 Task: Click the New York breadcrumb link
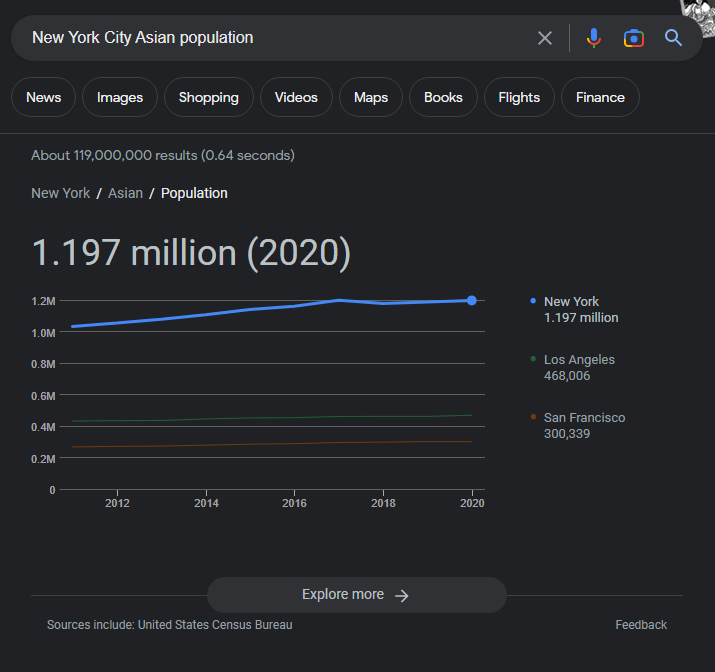pos(61,193)
